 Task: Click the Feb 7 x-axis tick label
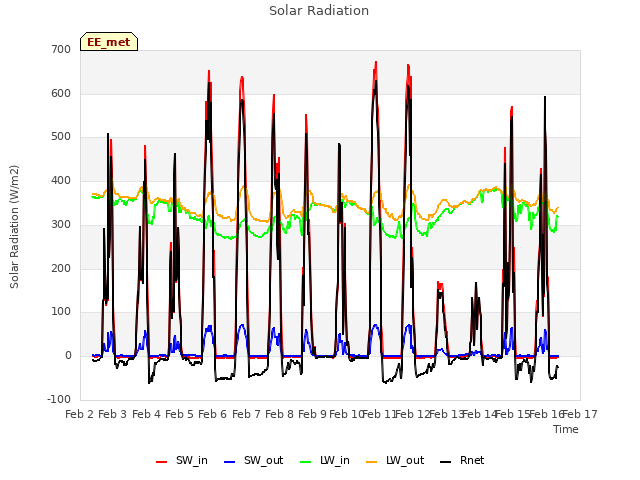(246, 414)
